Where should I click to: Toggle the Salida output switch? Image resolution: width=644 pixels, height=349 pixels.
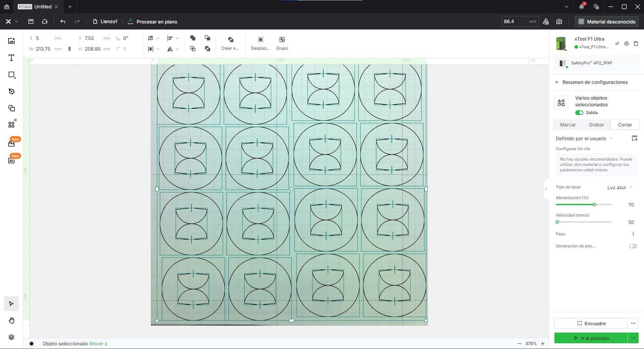coord(579,113)
